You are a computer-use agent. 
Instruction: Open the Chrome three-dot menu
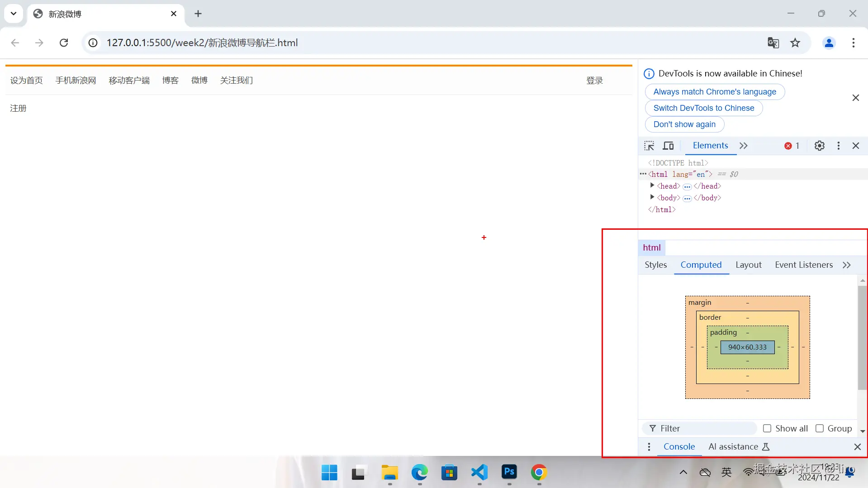pos(853,43)
